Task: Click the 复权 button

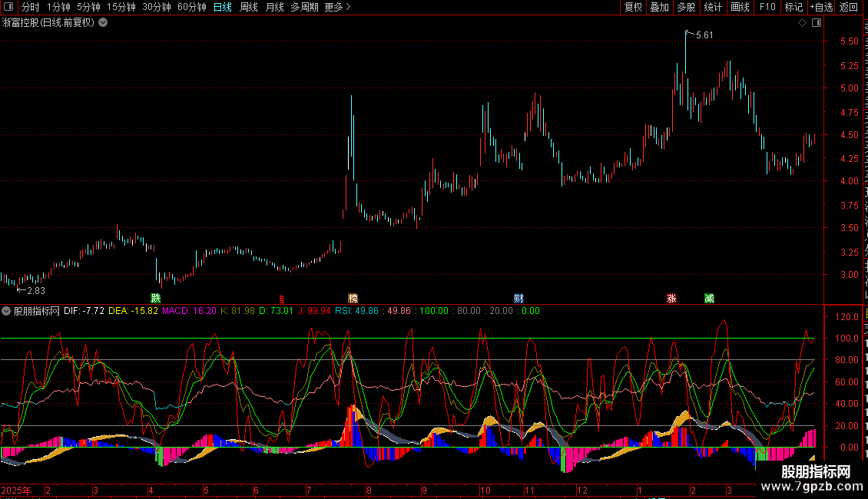Action: pyautogui.click(x=633, y=7)
